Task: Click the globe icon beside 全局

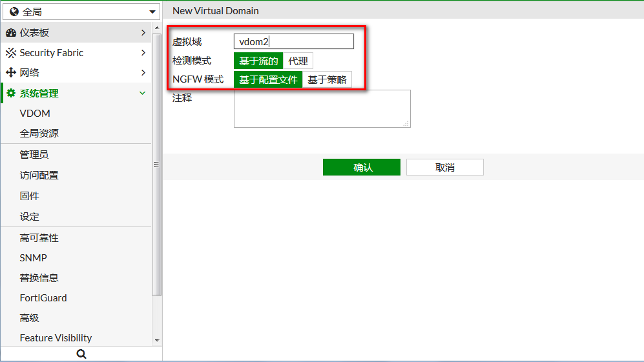Action: coord(14,12)
